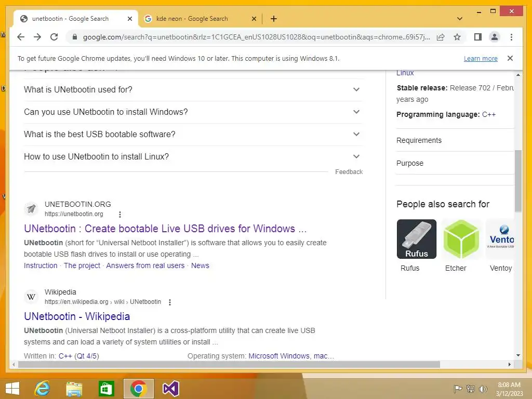
Task: Dismiss the Chrome update notification bar
Action: coord(510,58)
